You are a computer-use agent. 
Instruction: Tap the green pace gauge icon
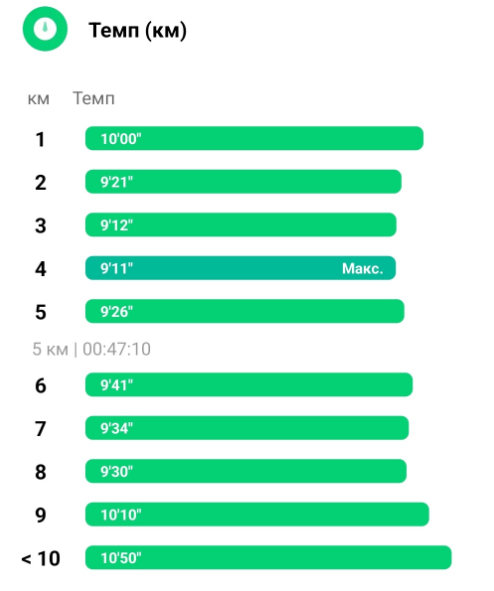tap(45, 29)
